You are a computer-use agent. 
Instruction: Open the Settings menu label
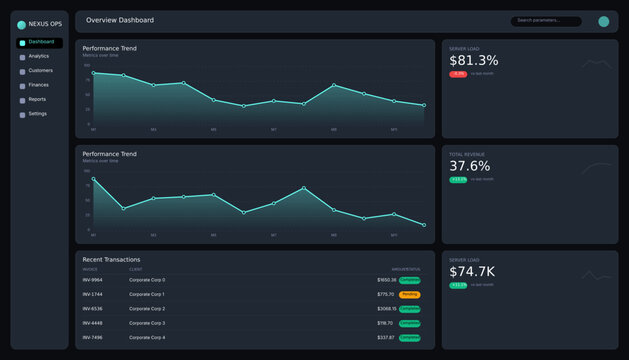(x=38, y=114)
